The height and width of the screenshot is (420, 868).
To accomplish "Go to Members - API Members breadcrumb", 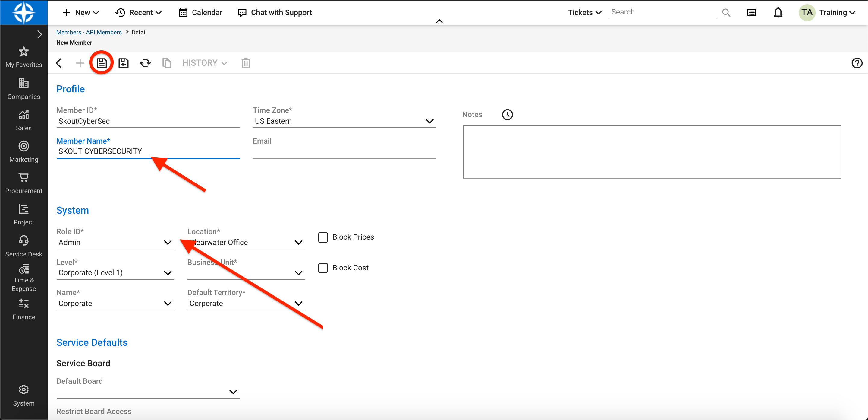I will coord(89,32).
